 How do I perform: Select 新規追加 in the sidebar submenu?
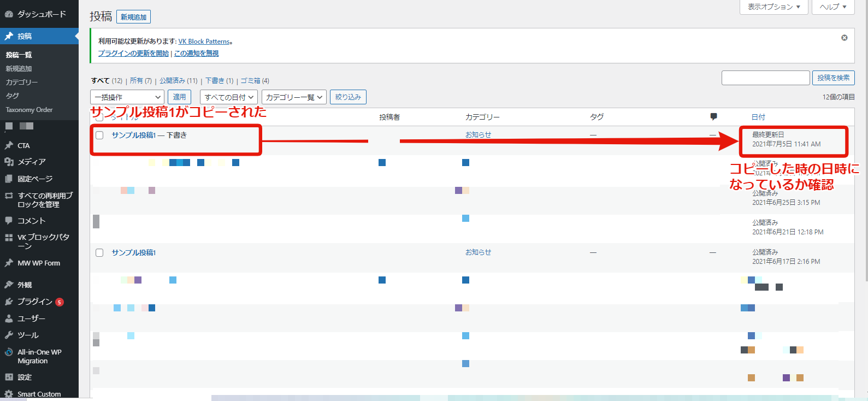(x=19, y=68)
